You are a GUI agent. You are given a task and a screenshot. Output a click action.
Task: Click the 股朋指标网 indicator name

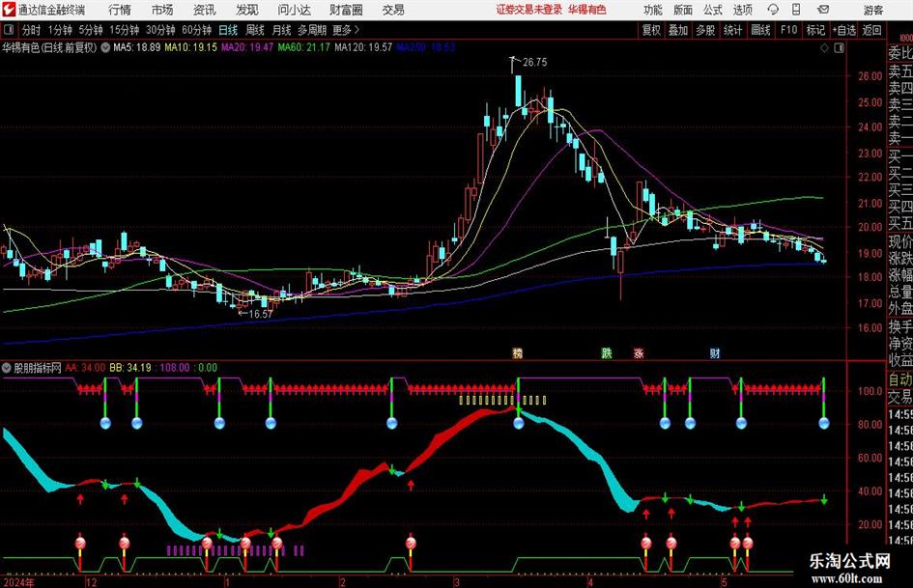[38, 368]
